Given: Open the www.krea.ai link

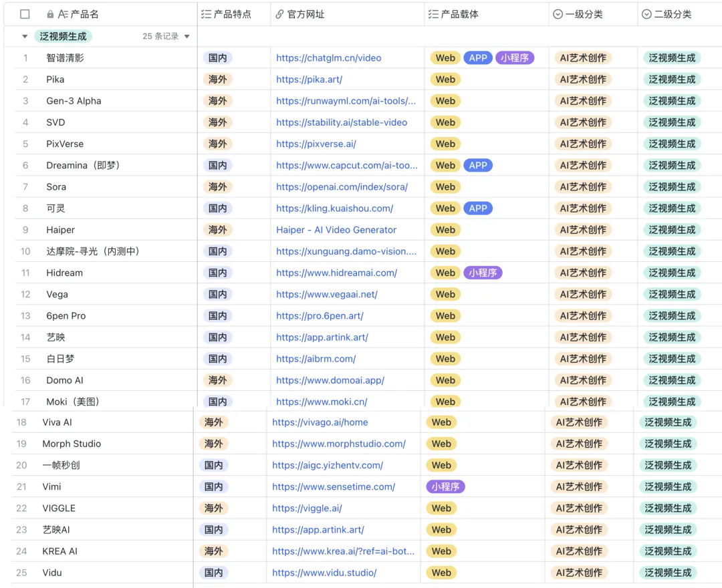Looking at the screenshot, I should pos(343,551).
